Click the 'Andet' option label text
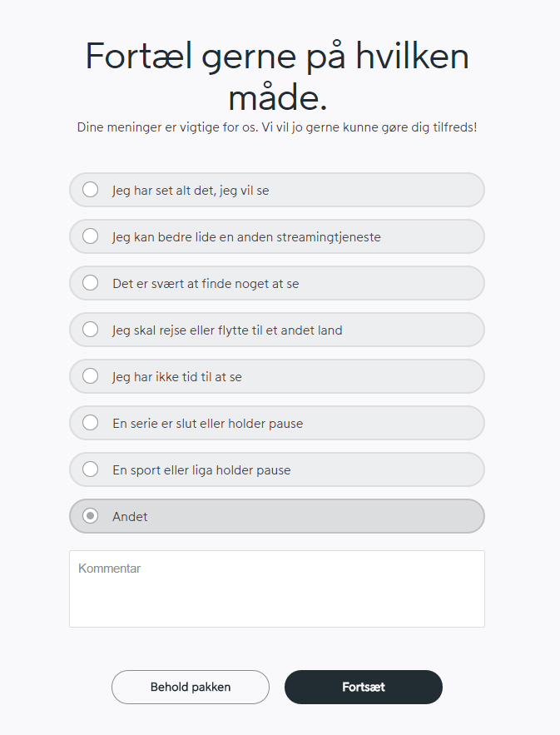560x735 pixels. [x=130, y=517]
